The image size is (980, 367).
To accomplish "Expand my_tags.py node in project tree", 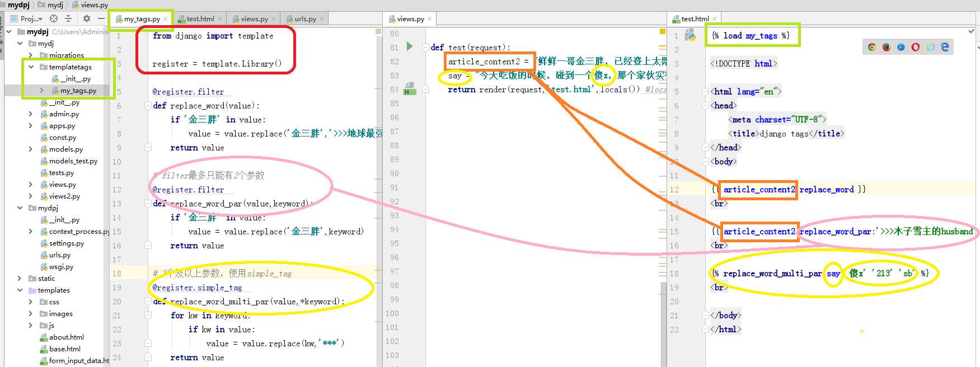I will [42, 90].
